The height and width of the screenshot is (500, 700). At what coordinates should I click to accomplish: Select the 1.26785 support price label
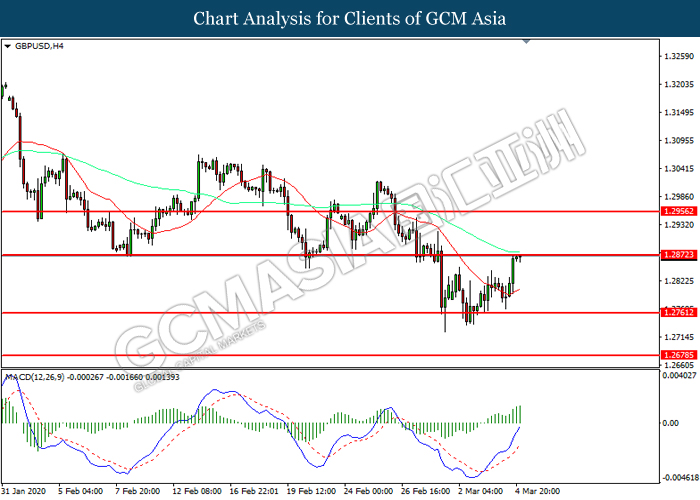pyautogui.click(x=679, y=355)
